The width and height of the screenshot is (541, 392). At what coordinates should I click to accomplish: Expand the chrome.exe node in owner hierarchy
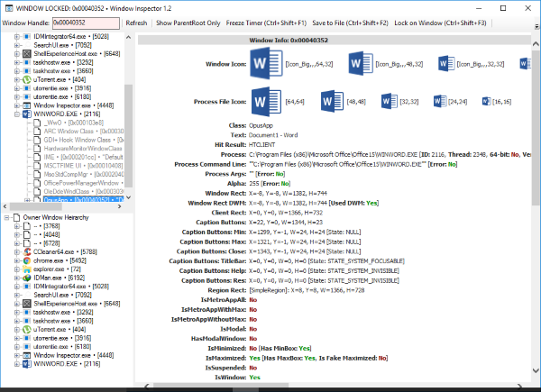[16, 260]
